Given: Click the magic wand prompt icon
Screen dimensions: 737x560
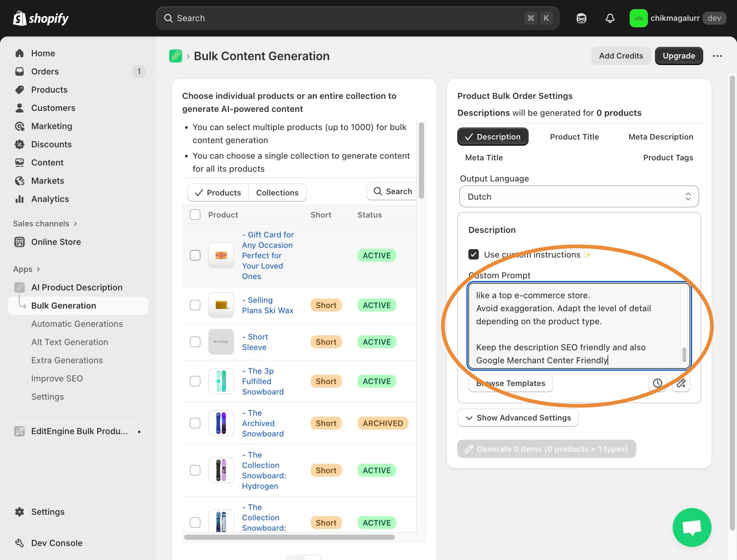Looking at the screenshot, I should click(681, 383).
